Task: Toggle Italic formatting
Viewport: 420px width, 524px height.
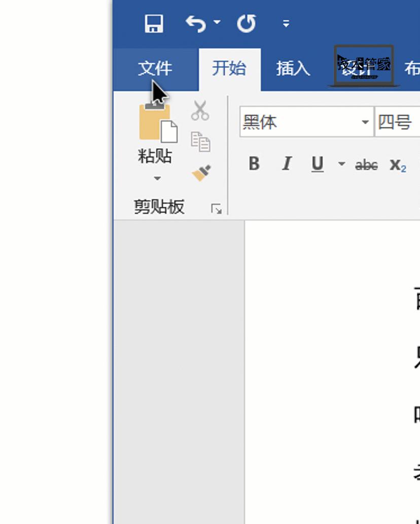Action: pyautogui.click(x=286, y=164)
